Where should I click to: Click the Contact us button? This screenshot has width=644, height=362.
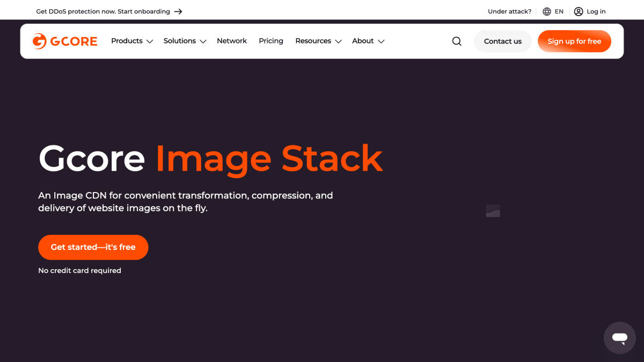coord(503,41)
